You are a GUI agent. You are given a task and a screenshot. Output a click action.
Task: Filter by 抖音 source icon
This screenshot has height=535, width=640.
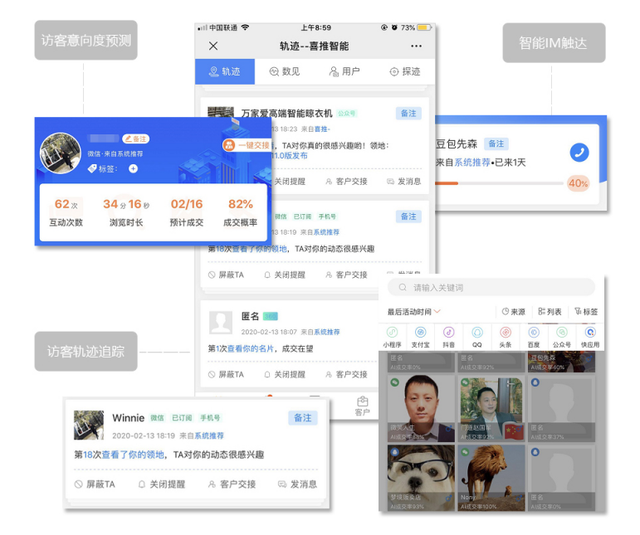tap(449, 337)
